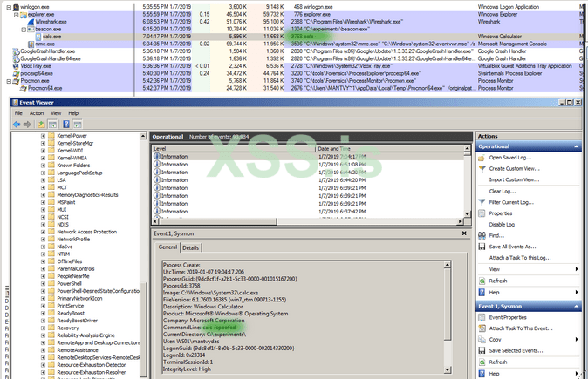Close the Event 1, Sysmon preview pane
The image size is (588, 379).
click(x=464, y=233)
